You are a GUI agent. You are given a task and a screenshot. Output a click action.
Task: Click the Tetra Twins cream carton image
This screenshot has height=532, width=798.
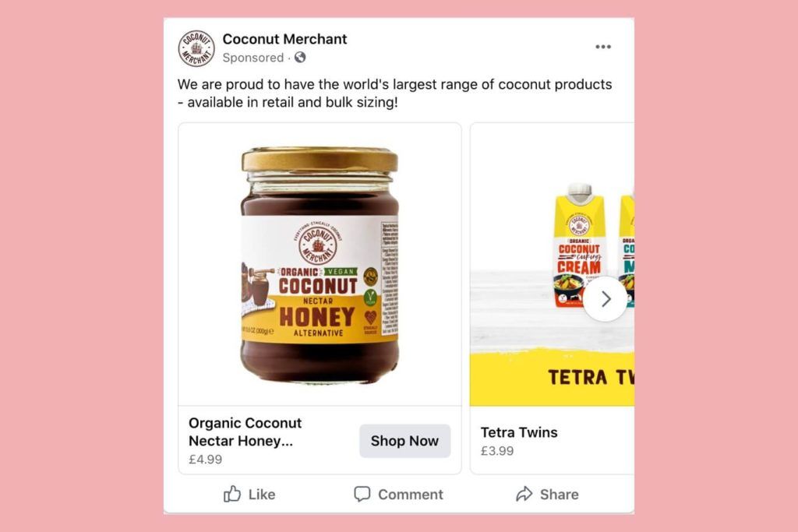pos(579,245)
